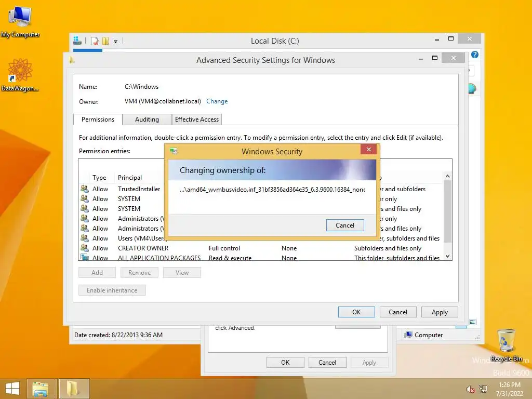
Task: Open the Customize Quick Access Toolbar dropdown
Action: click(116, 42)
